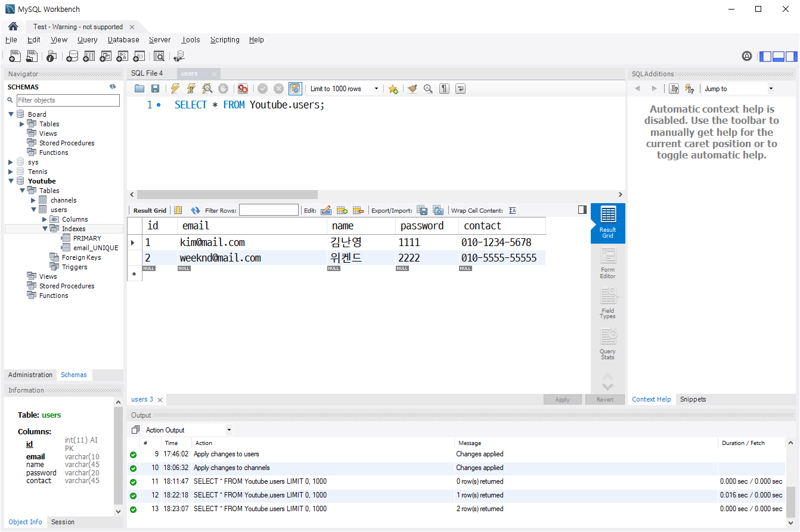Stop the running query (hand icon)

(223, 89)
